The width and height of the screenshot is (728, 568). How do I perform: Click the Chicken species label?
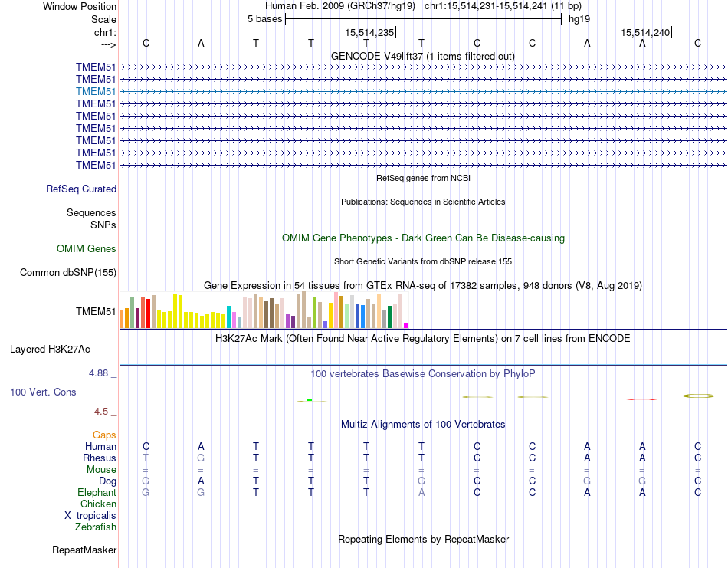[98, 504]
